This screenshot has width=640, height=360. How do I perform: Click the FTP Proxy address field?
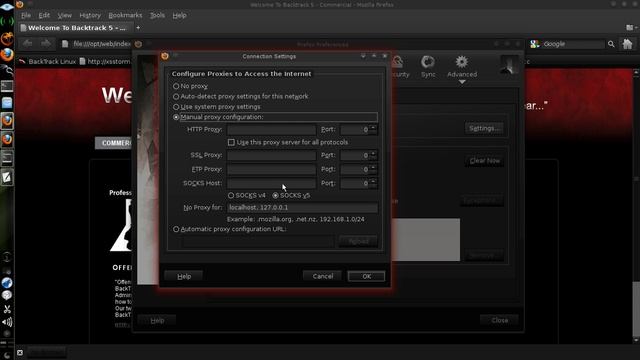[271, 169]
